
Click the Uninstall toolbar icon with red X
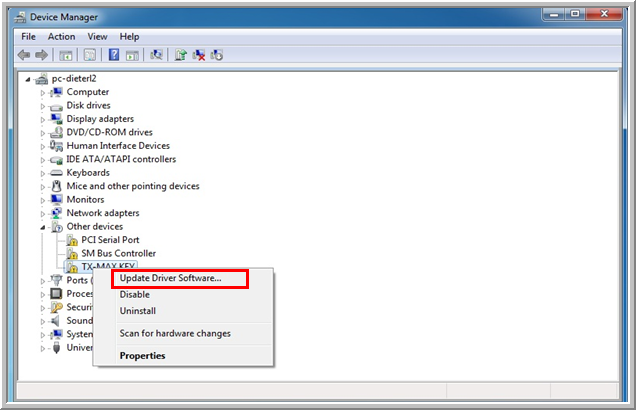[x=199, y=55]
